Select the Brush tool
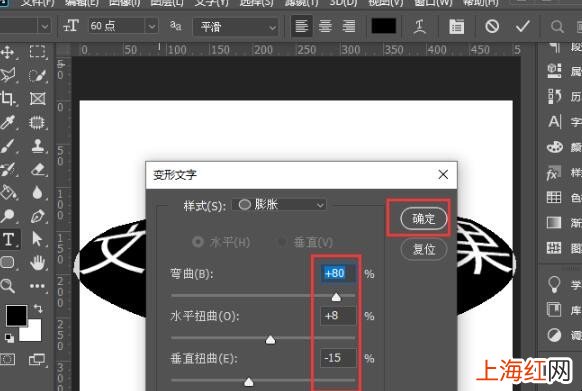 pos(7,146)
